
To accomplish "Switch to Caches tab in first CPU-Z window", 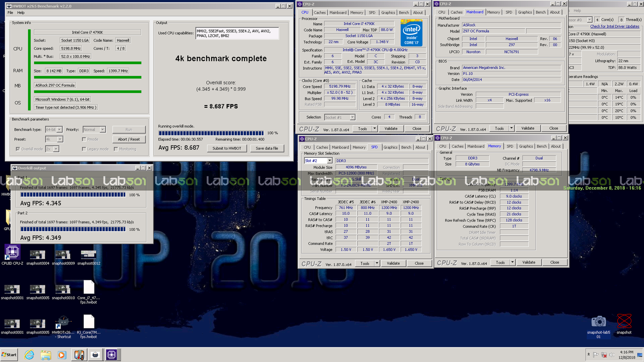I will pyautogui.click(x=320, y=12).
